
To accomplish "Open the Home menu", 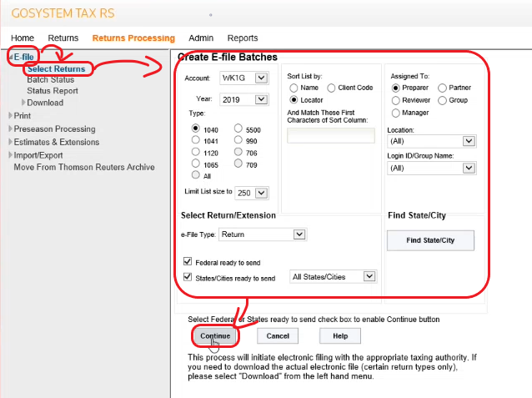I will pos(23,38).
